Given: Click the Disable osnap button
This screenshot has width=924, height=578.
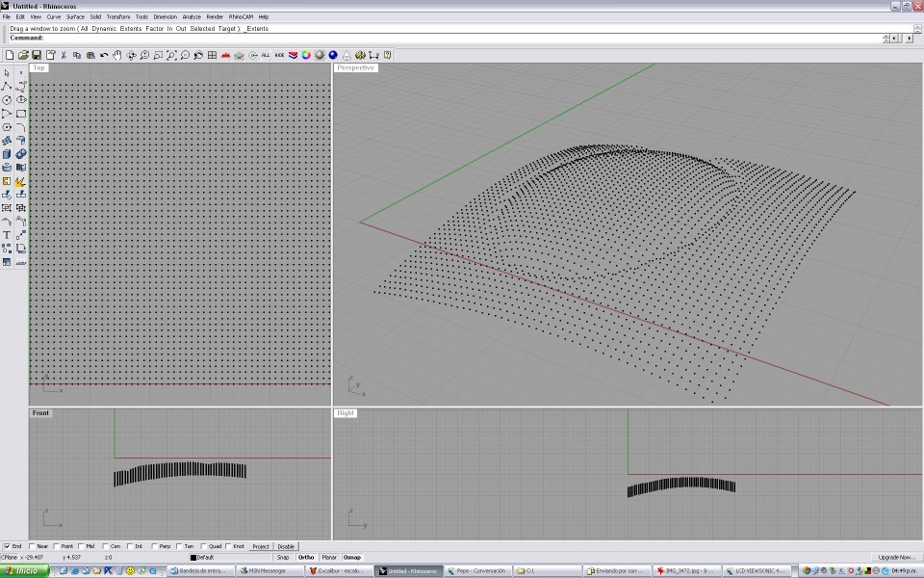Looking at the screenshot, I should click(x=286, y=547).
